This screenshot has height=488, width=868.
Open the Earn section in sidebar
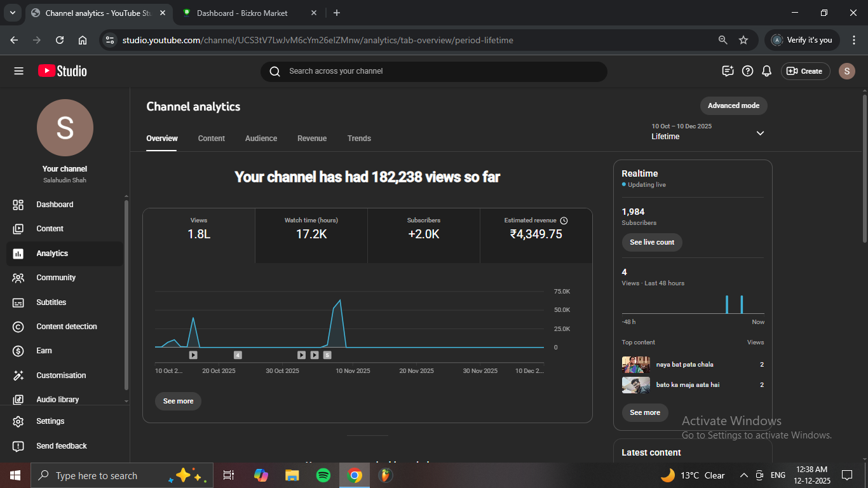(44, 351)
